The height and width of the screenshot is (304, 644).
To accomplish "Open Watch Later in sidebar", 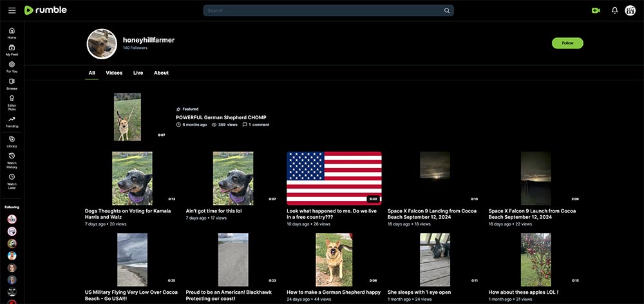I will click(12, 181).
